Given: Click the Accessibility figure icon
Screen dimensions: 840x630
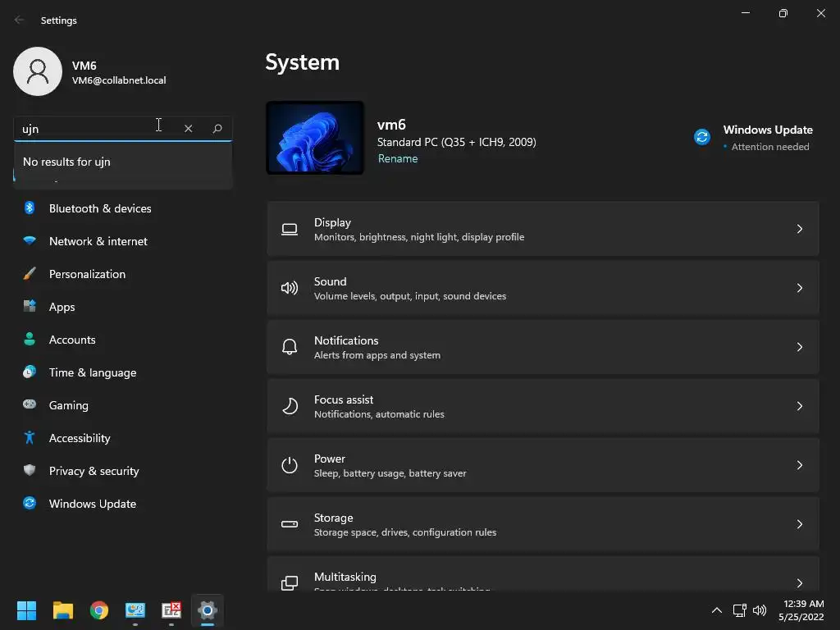Looking at the screenshot, I should click(x=30, y=438).
